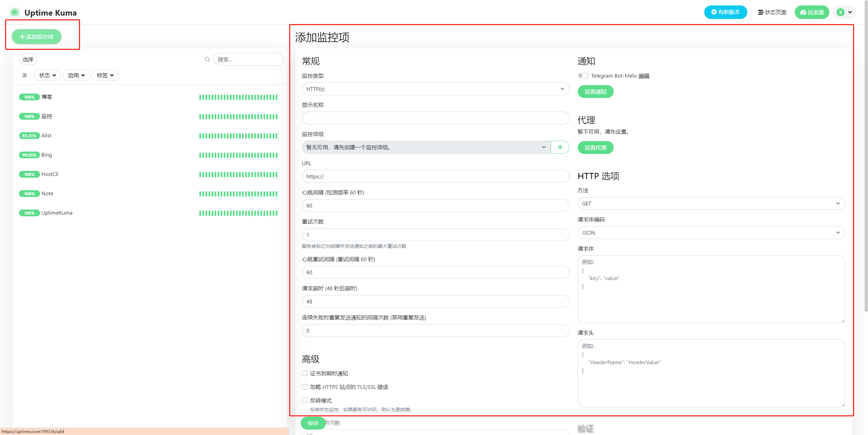
Task: Click the green save button
Action: click(x=313, y=423)
